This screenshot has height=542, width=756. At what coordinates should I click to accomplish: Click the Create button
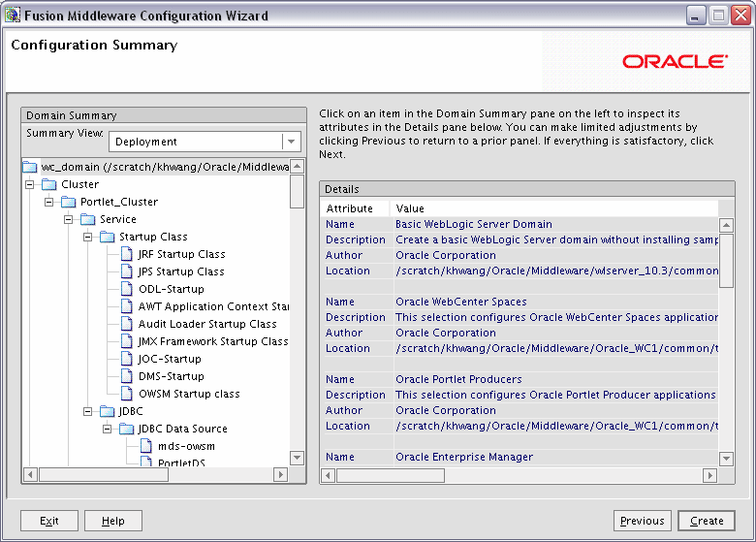coord(707,521)
